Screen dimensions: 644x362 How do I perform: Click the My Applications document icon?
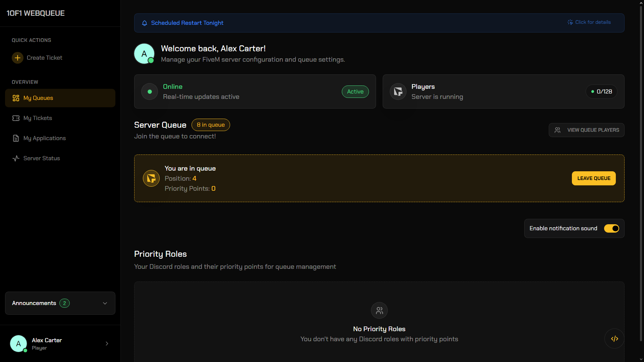coord(16,138)
